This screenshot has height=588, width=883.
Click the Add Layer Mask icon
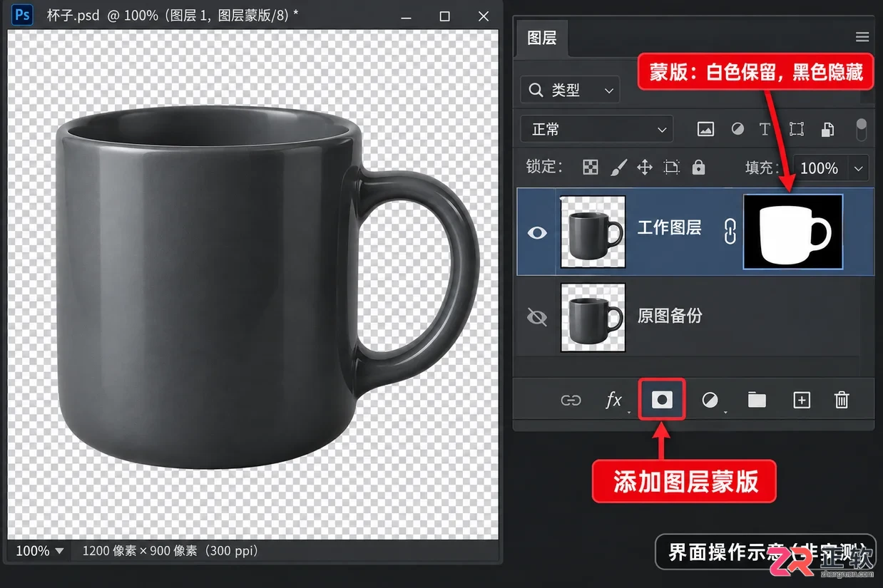662,400
